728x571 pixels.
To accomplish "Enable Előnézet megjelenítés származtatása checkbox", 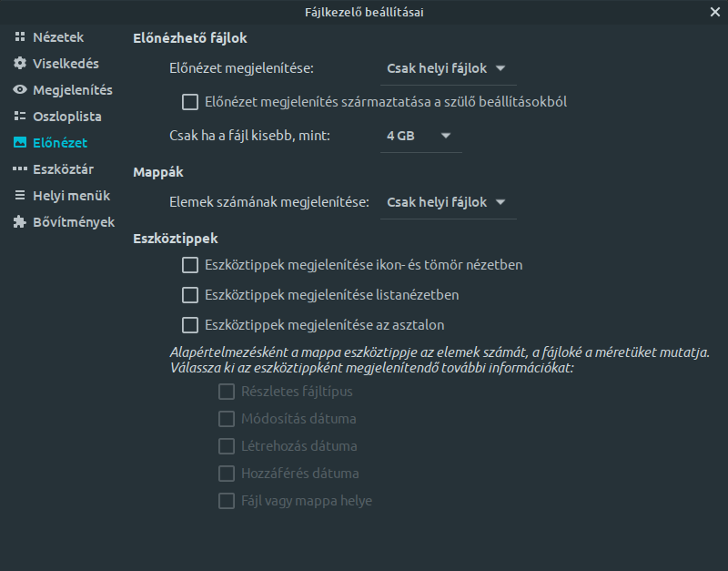I will [190, 102].
